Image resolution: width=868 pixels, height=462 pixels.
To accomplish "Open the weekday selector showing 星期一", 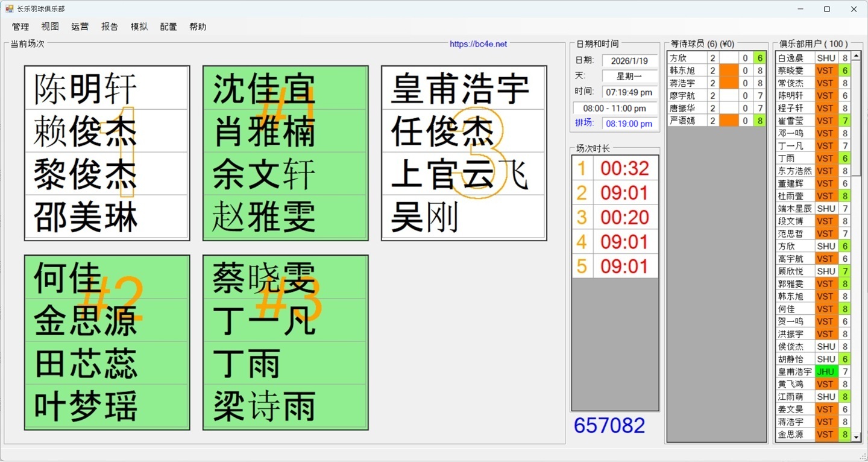I will (629, 76).
